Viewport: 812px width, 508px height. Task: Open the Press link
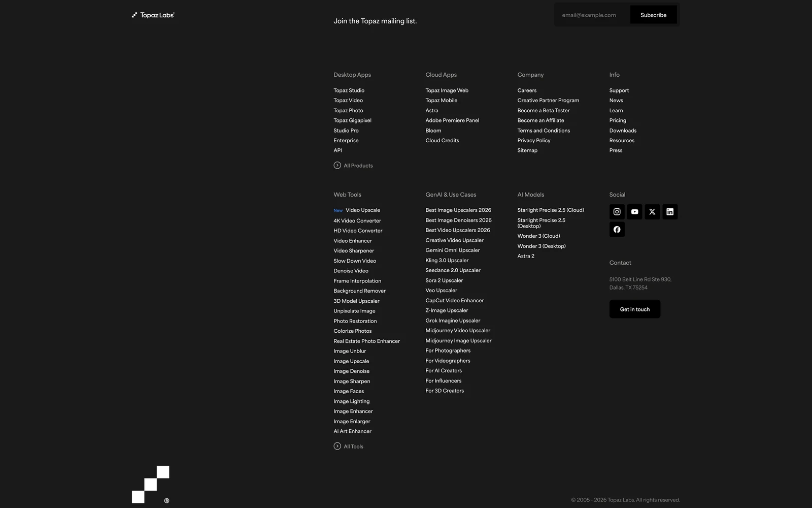pyautogui.click(x=616, y=150)
